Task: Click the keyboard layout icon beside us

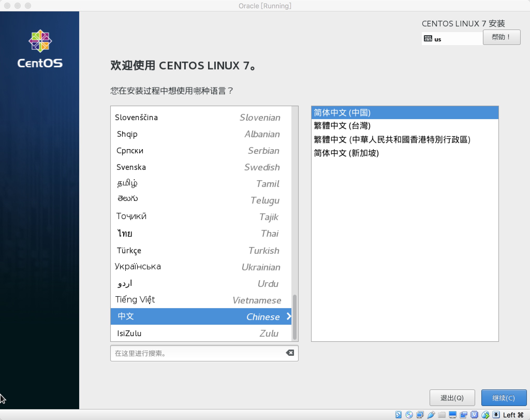Action: pyautogui.click(x=428, y=39)
